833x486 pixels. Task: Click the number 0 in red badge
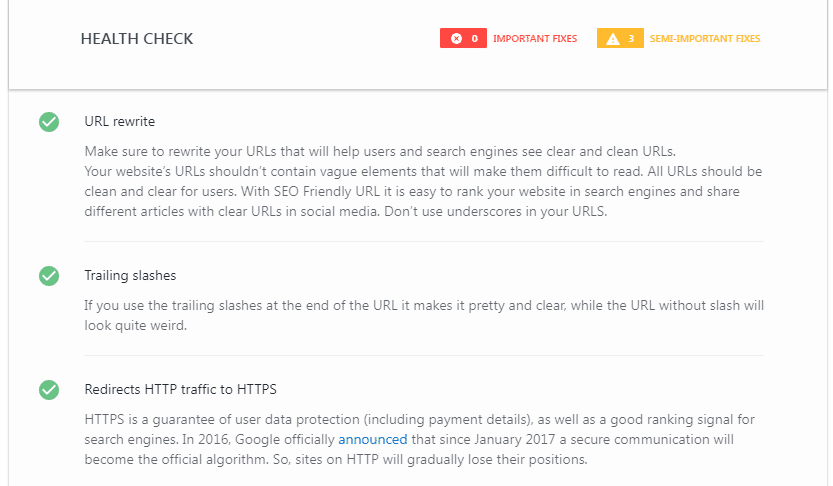(x=474, y=38)
